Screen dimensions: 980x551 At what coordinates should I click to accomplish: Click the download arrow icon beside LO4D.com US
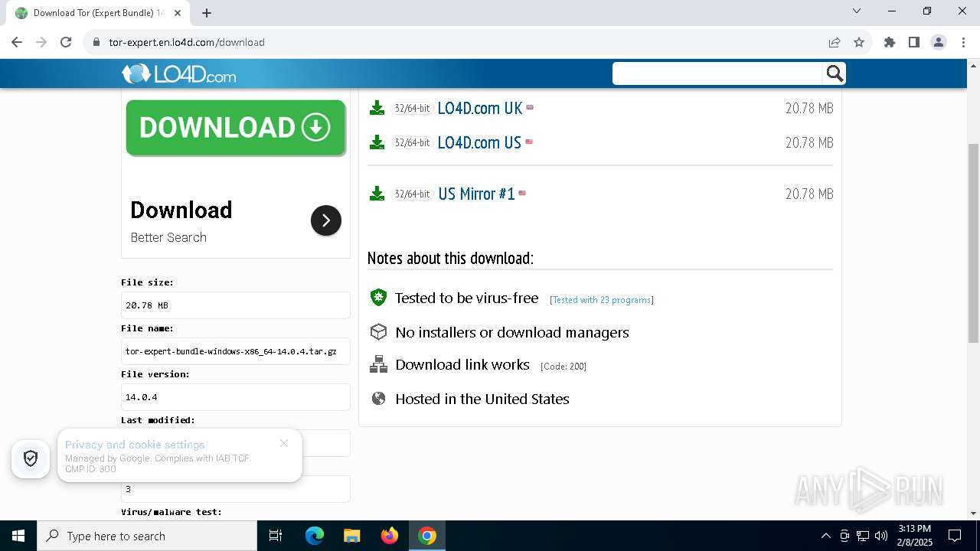pyautogui.click(x=377, y=142)
